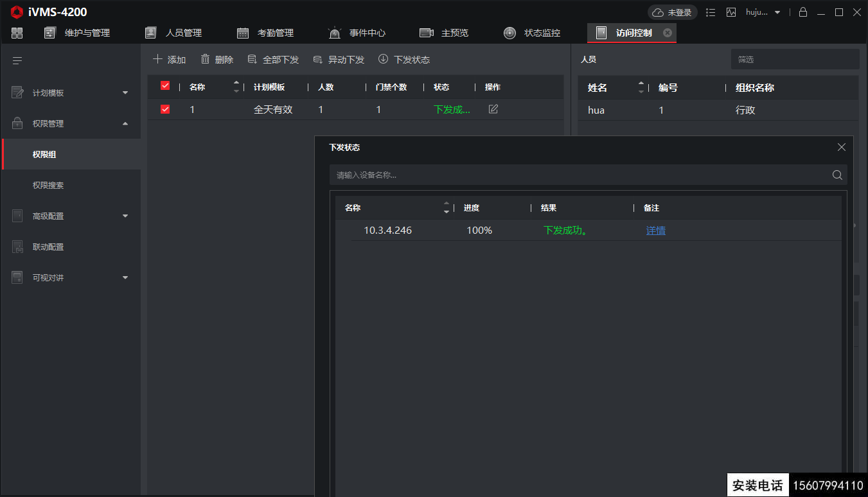
Task: Open the module grid menu icon
Action: (17, 33)
